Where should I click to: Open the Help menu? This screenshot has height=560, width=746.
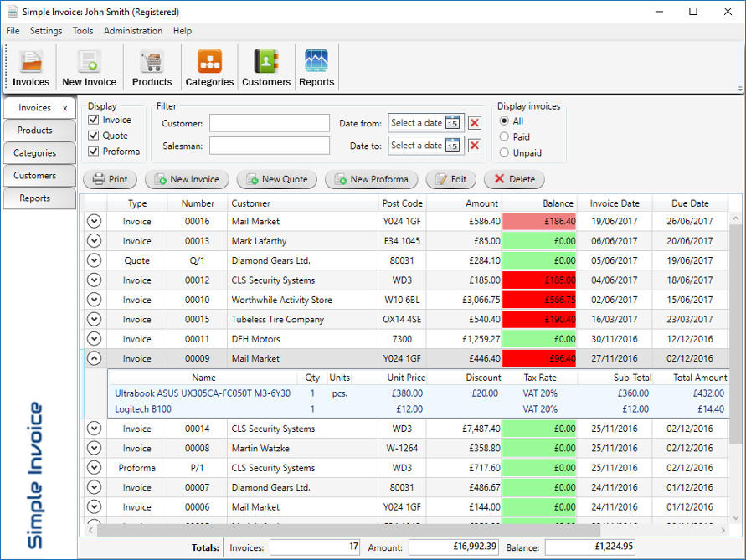coord(183,31)
